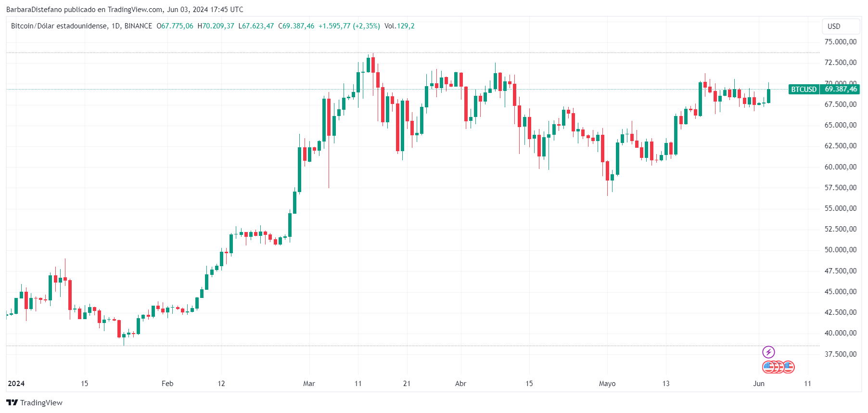
Task: Click the closing price C69.387,46 value
Action: tap(296, 26)
